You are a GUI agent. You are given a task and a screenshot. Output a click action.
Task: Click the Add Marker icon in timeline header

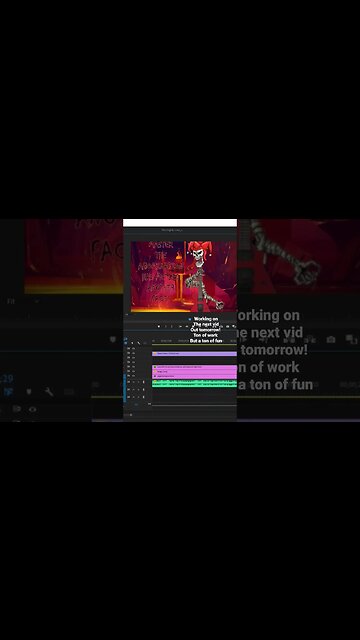pyautogui.click(x=132, y=343)
